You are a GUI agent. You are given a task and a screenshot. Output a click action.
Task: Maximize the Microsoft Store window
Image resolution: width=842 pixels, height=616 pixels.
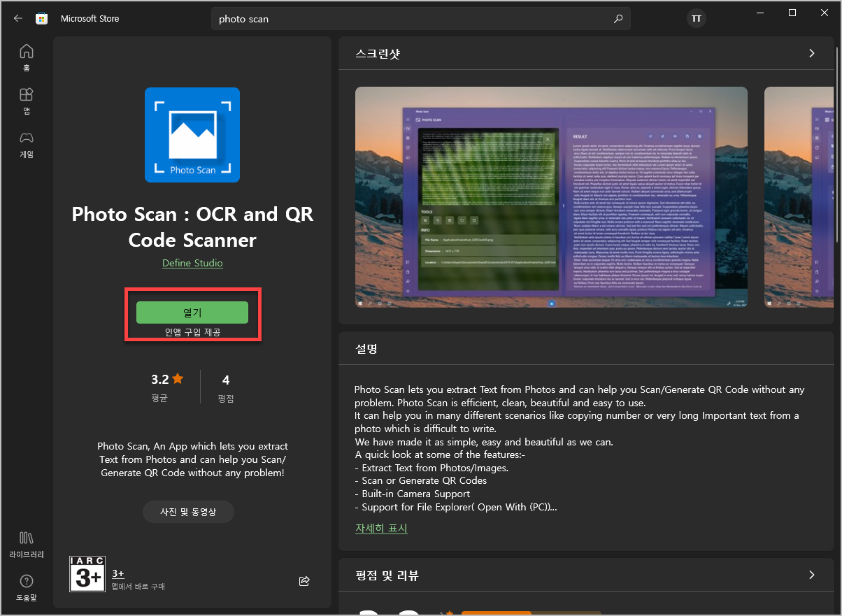tap(792, 13)
